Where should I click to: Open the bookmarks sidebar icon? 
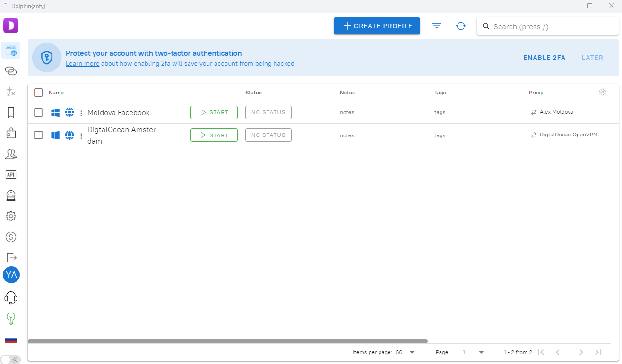pyautogui.click(x=11, y=112)
